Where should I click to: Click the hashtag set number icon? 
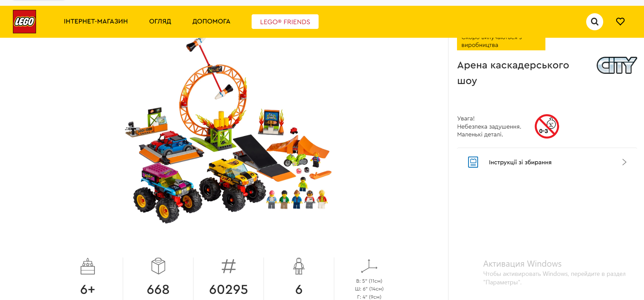(x=228, y=266)
